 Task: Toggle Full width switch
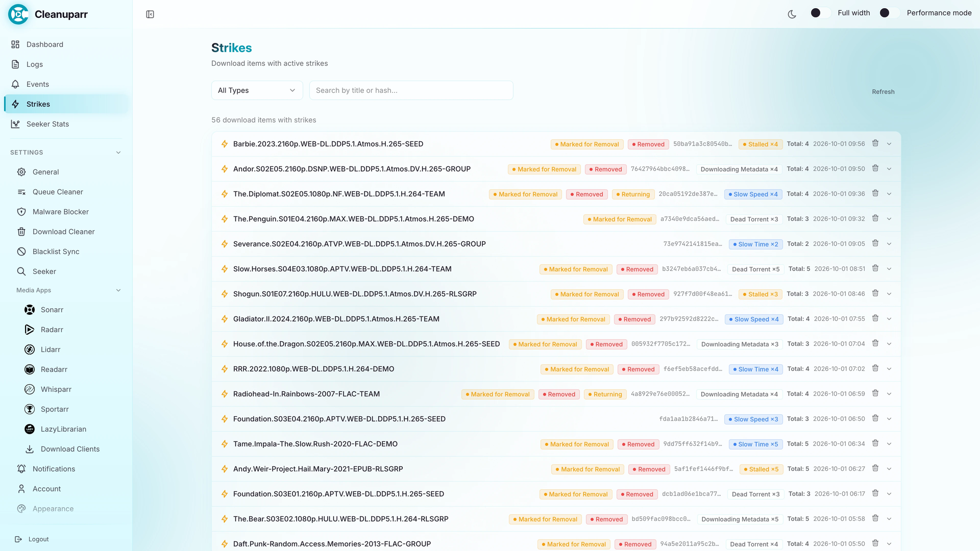[x=820, y=13]
